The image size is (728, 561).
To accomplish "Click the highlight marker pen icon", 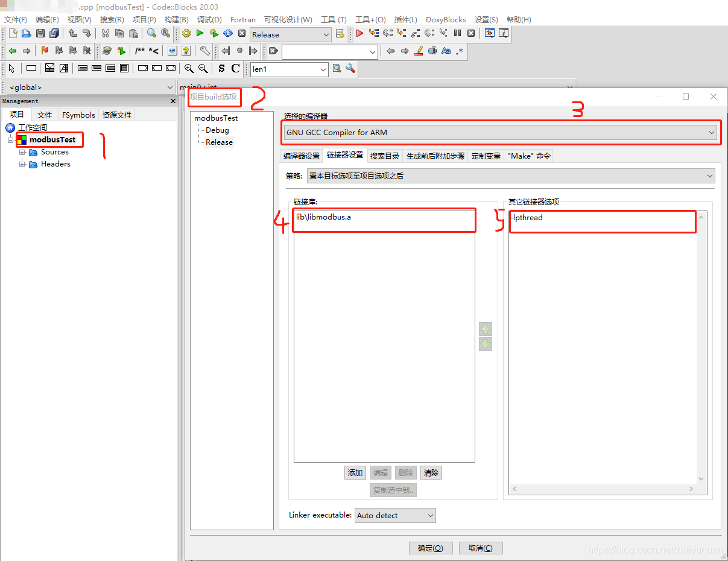I will pos(419,51).
